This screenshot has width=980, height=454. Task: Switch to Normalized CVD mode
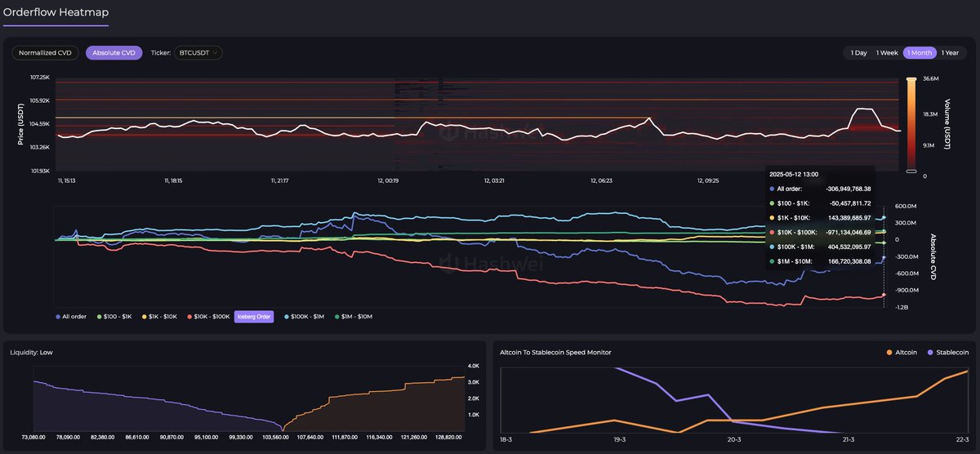tap(45, 53)
